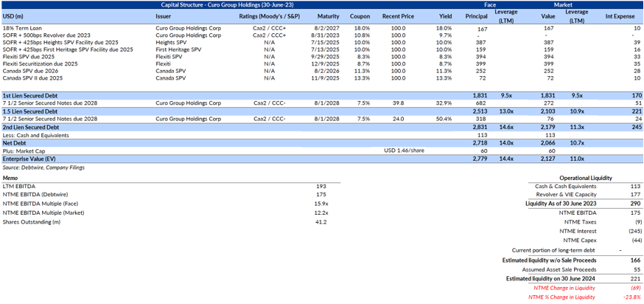Screen dimensions: 644x304
Task: Click the Issuer column header
Action: point(163,16)
